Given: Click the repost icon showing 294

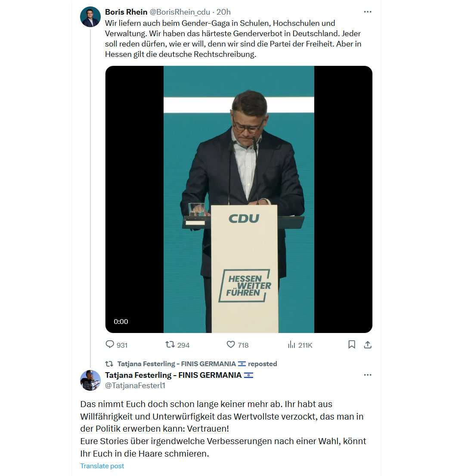Looking at the screenshot, I should click(x=170, y=345).
